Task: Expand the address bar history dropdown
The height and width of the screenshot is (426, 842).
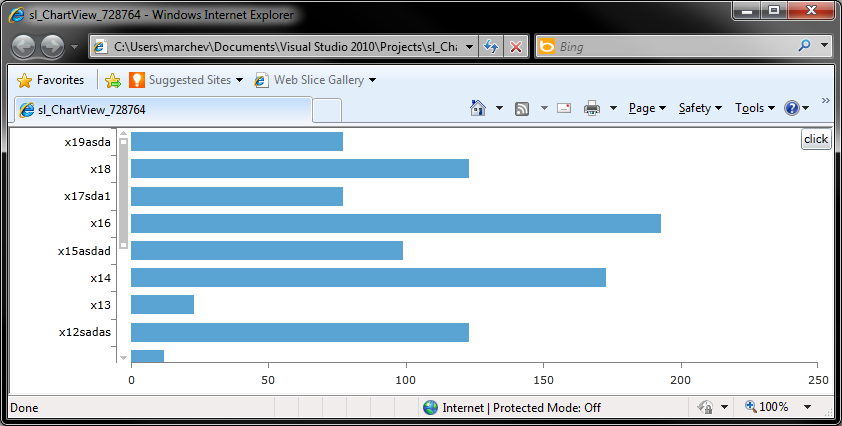Action: [469, 47]
